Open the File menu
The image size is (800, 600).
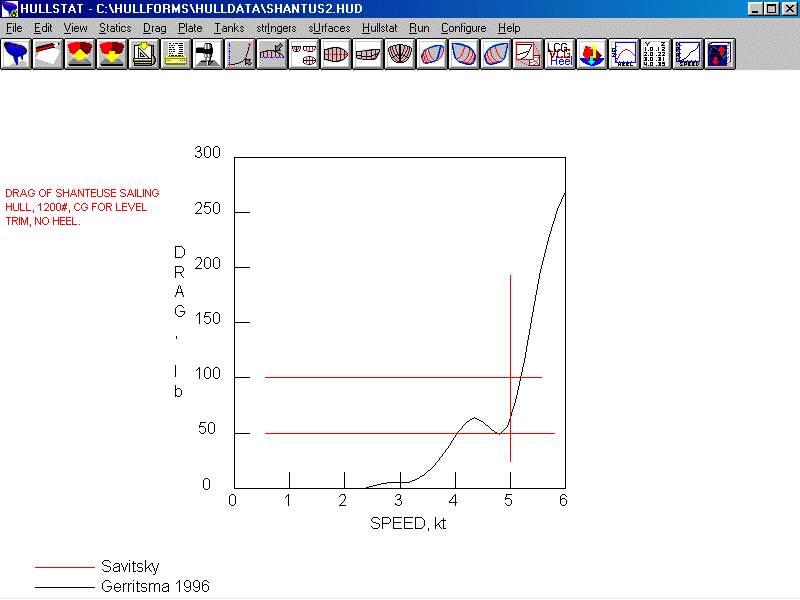(14, 28)
